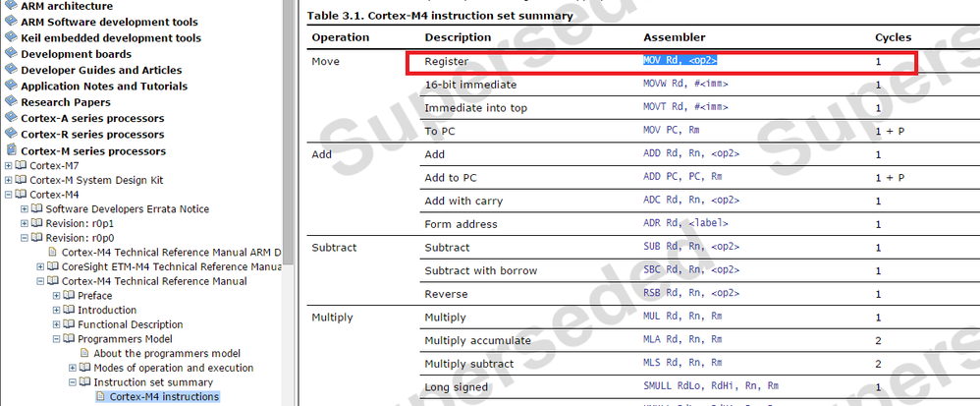Click the page icon beside About the programmers model
The image size is (980, 406).
tap(84, 354)
